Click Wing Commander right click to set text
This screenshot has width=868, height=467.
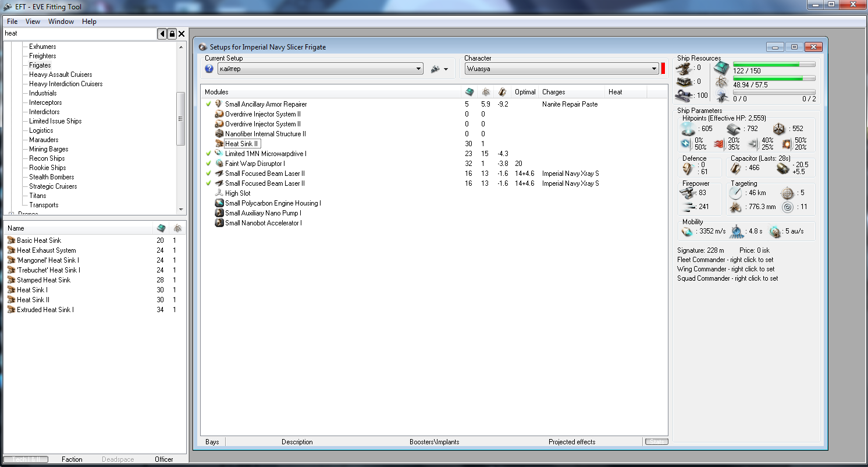725,269
